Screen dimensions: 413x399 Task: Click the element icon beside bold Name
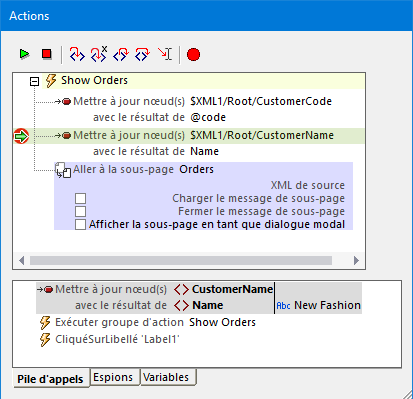[182, 305]
